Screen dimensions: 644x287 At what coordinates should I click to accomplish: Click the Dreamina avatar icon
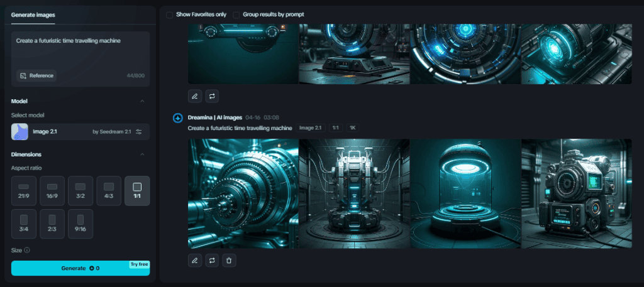(177, 117)
